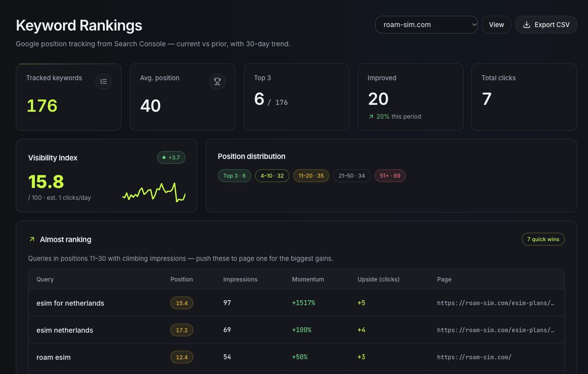
Task: Click the 15.4 position badge
Action: [x=182, y=303]
